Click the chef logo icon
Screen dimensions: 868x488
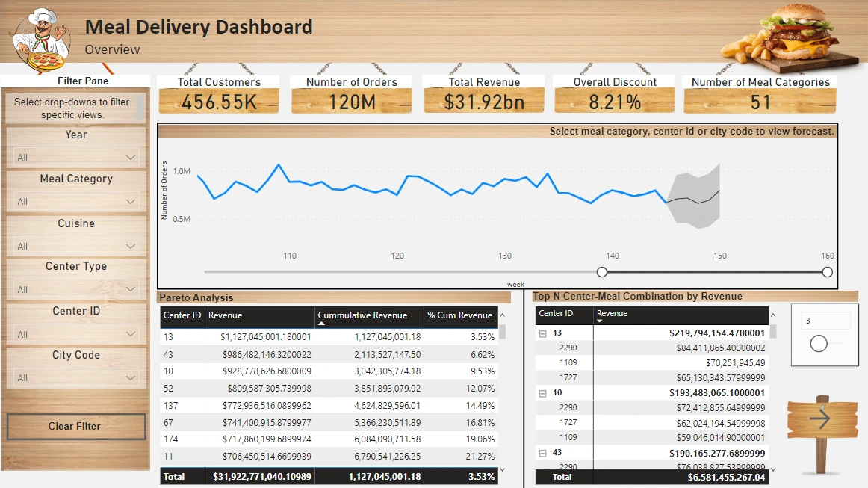tap(42, 40)
